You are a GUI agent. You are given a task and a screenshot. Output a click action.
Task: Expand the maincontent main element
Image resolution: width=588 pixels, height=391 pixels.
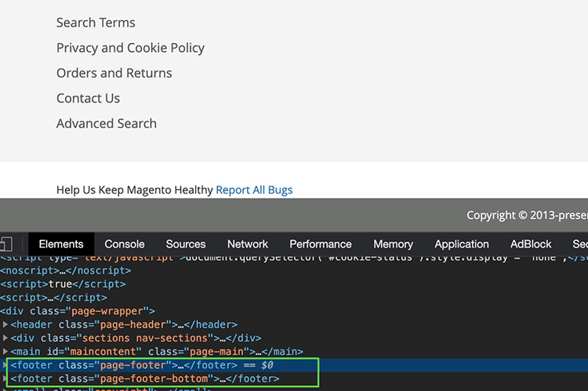click(x=6, y=352)
